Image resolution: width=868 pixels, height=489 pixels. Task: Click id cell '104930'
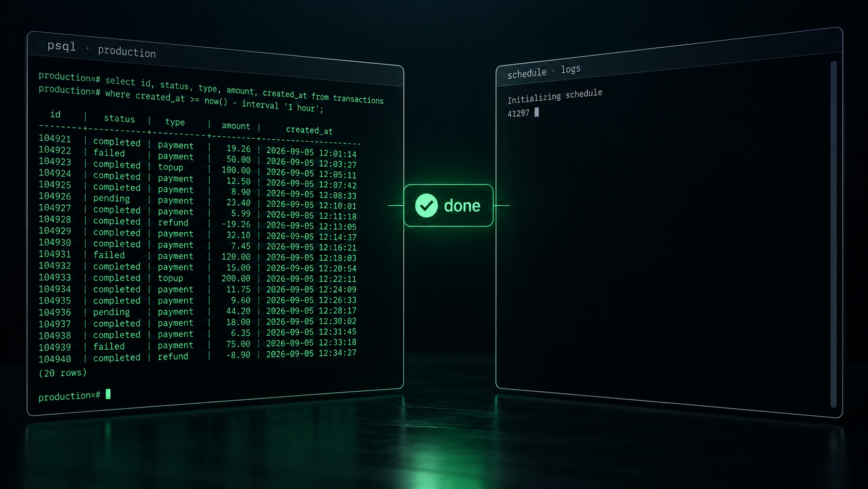tap(55, 243)
